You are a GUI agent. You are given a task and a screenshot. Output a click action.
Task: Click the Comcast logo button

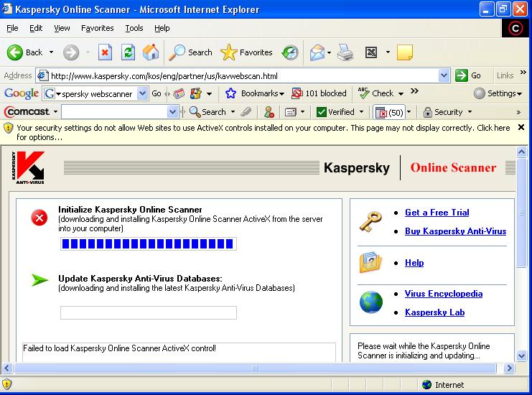pos(27,111)
